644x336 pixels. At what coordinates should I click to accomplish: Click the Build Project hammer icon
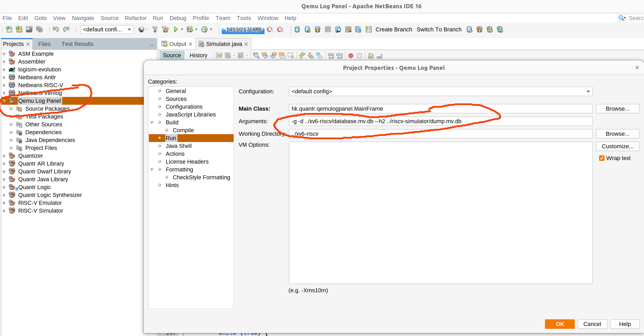pyautogui.click(x=155, y=29)
